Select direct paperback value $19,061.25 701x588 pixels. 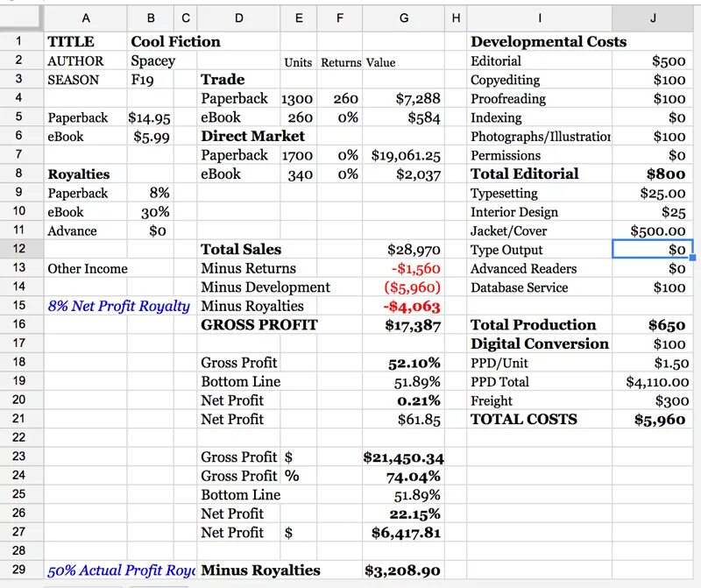pos(403,155)
